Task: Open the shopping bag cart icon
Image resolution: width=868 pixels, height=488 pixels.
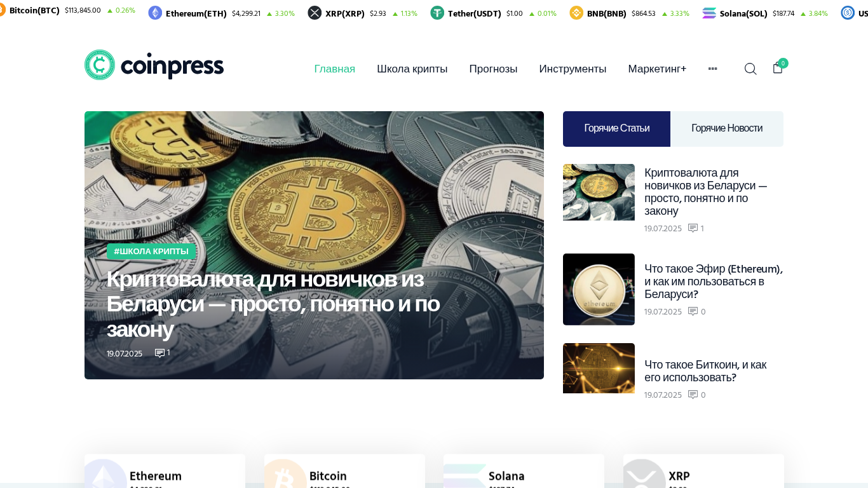Action: (x=778, y=68)
